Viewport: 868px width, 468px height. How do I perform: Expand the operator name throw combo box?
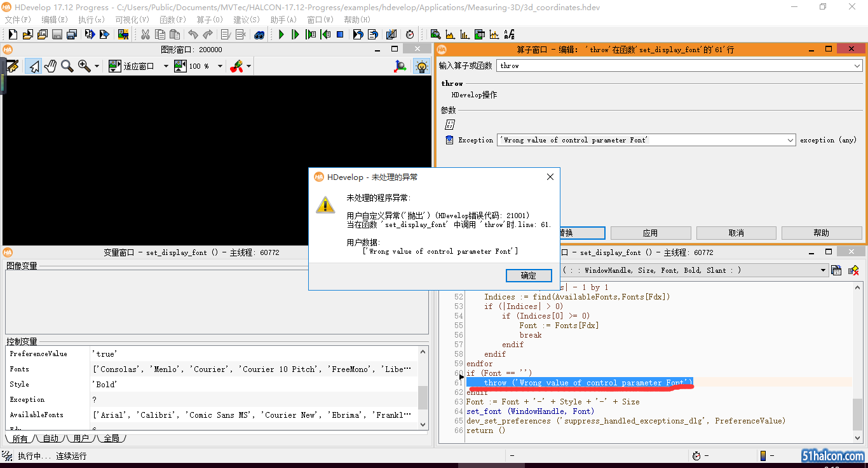(x=857, y=65)
